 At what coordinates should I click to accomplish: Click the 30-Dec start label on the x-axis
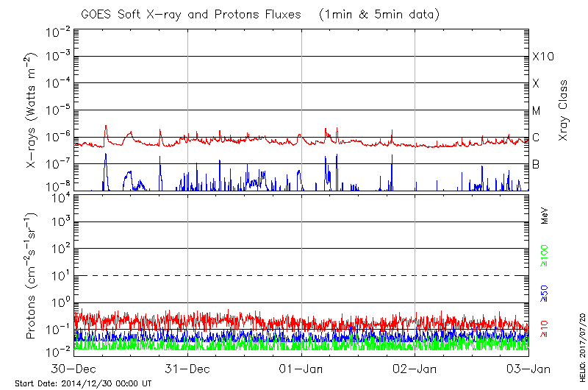point(73,369)
